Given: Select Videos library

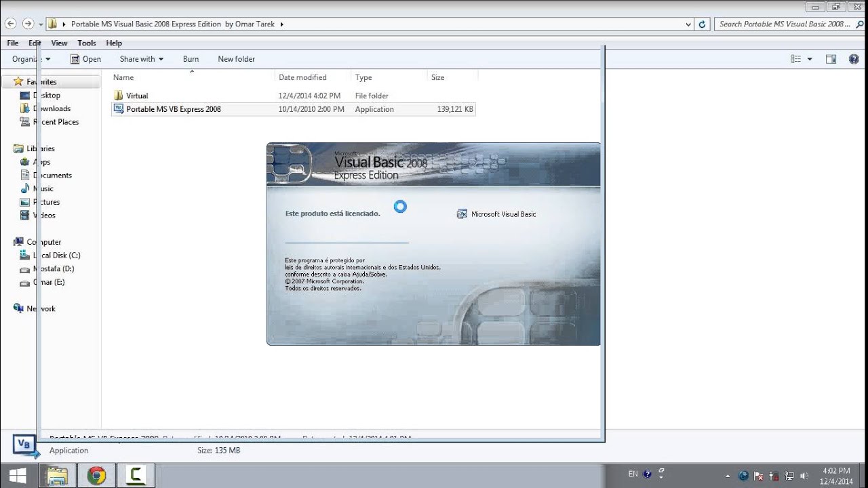Looking at the screenshot, I should (39, 215).
